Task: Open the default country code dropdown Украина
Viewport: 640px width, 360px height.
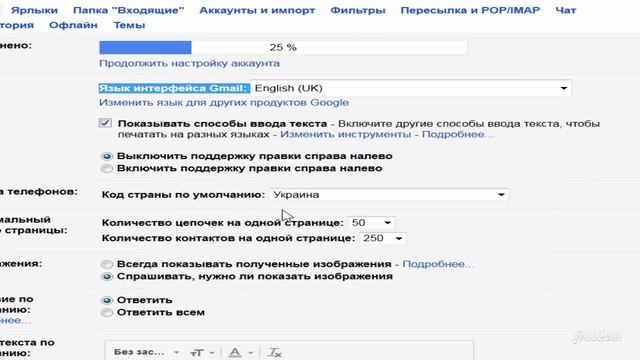Action: pos(389,195)
